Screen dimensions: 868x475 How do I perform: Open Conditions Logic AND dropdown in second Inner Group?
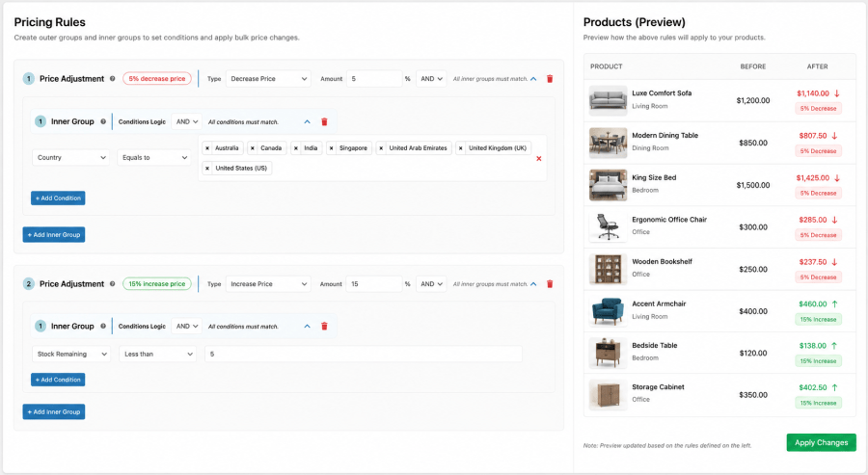coord(186,327)
